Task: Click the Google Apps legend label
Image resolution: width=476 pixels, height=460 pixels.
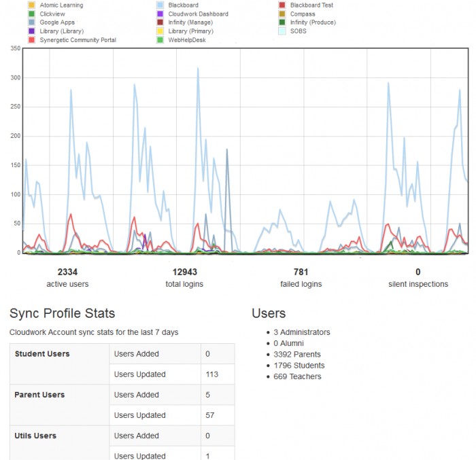Action: [57, 22]
